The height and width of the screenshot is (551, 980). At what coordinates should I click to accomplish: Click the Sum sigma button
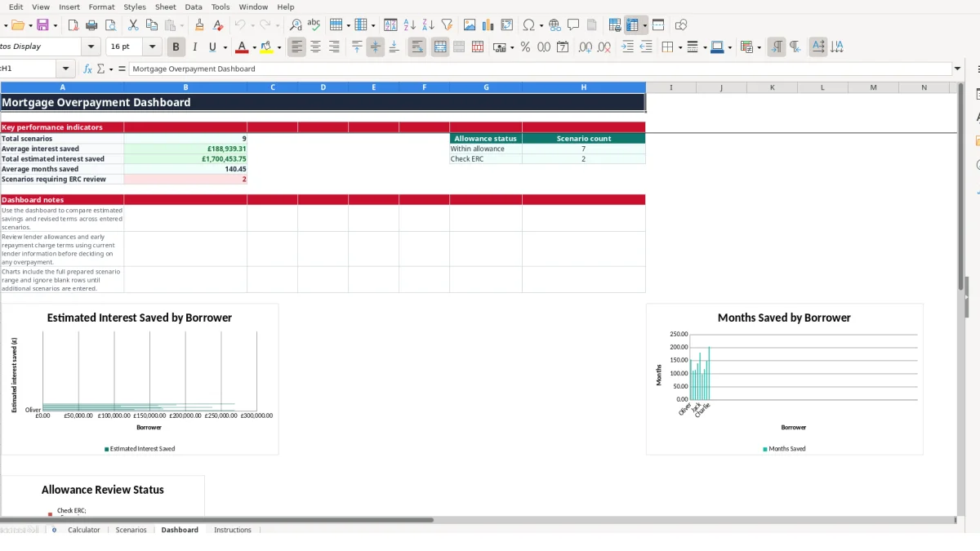(x=101, y=69)
